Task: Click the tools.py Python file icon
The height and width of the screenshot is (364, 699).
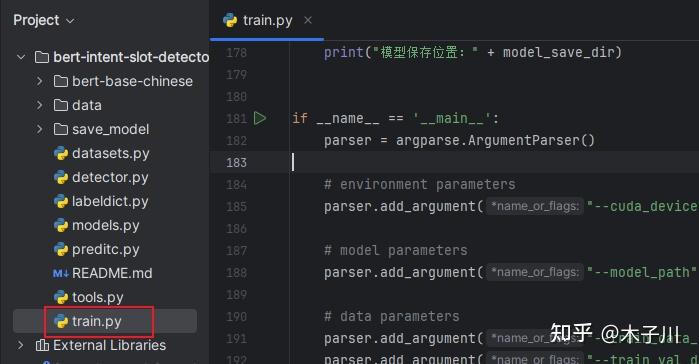Action: [x=61, y=297]
